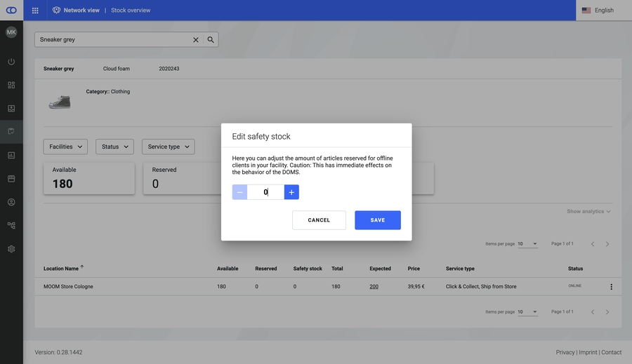This screenshot has height=364, width=632.
Task: Click the plus button to increase safety stock
Action: (x=291, y=192)
